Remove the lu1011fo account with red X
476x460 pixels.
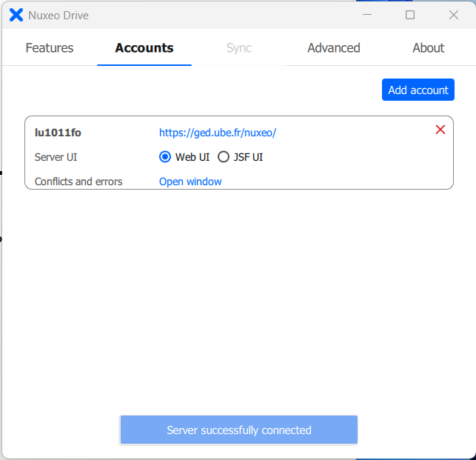tap(440, 130)
